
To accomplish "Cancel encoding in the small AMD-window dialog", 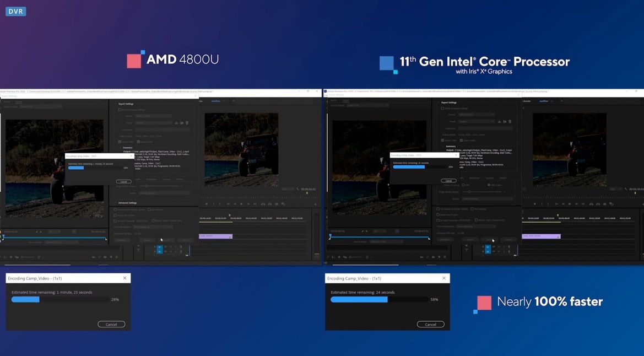I will click(x=123, y=182).
